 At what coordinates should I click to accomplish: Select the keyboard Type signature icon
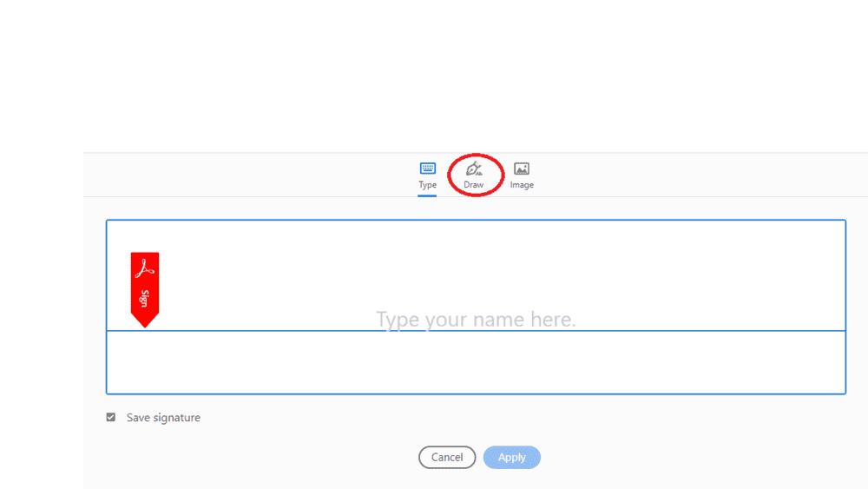[427, 169]
